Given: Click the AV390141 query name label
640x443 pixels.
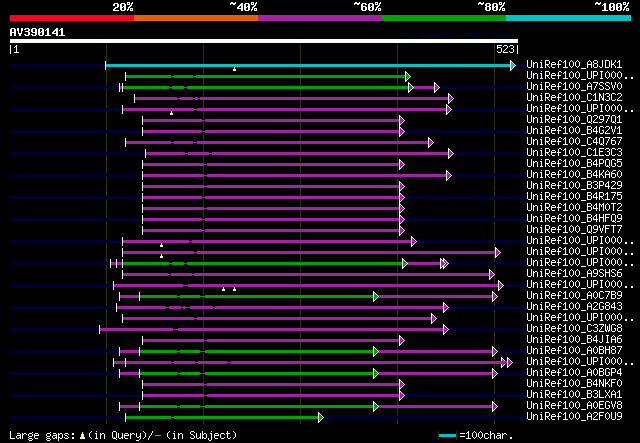Looking at the screenshot, I should 37,32.
